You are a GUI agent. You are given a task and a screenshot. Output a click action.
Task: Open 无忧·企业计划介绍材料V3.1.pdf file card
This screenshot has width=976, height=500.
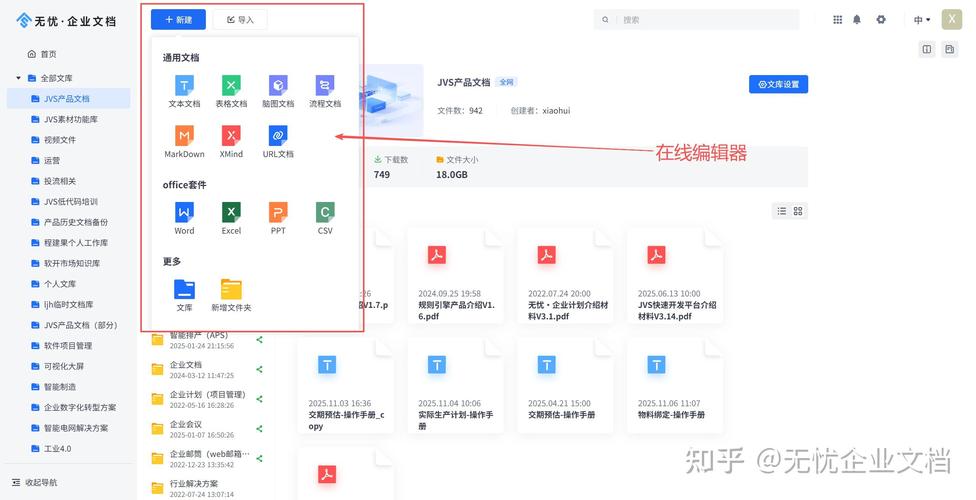point(565,276)
